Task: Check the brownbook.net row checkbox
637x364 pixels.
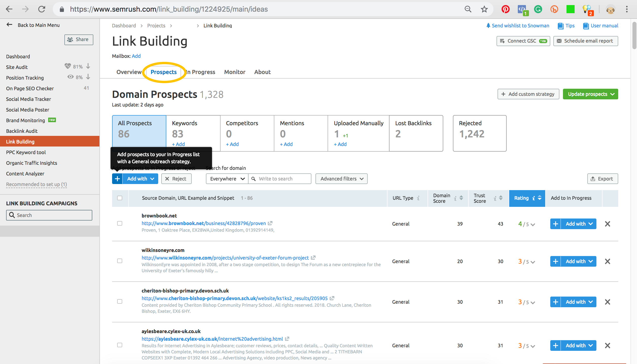Action: point(120,223)
